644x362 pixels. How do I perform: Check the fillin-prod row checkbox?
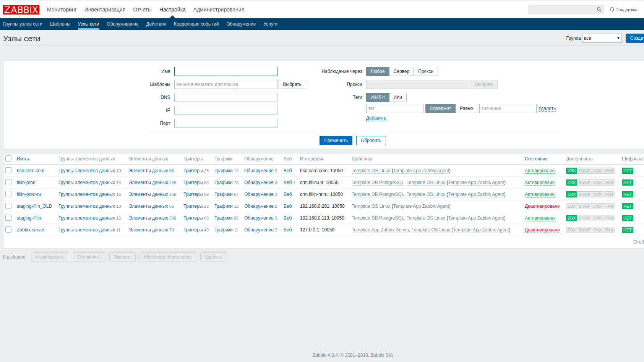click(8, 182)
